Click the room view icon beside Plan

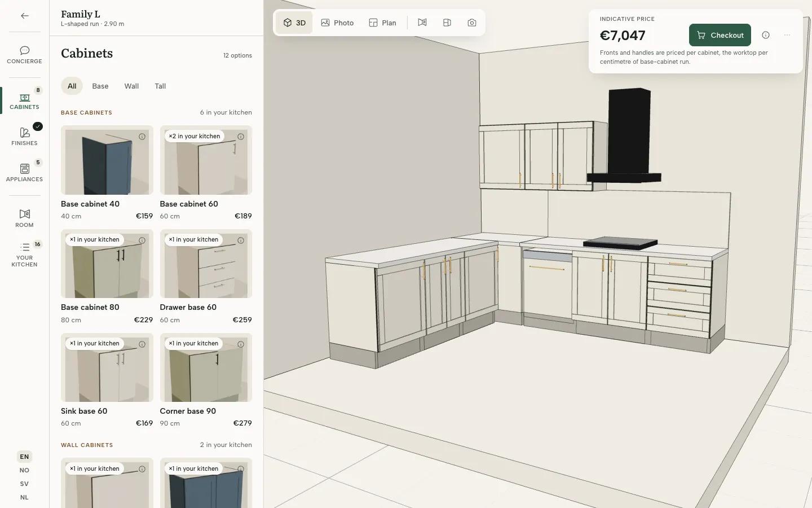click(x=422, y=23)
